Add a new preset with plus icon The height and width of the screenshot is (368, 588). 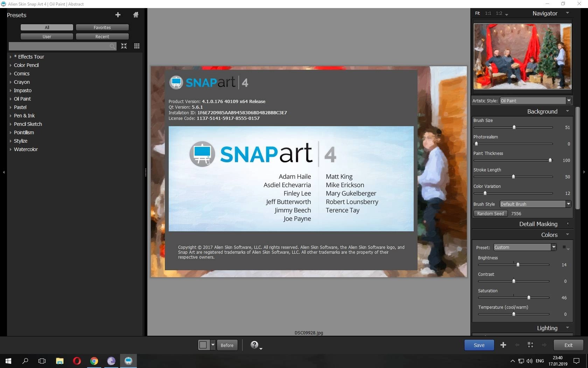(x=118, y=15)
